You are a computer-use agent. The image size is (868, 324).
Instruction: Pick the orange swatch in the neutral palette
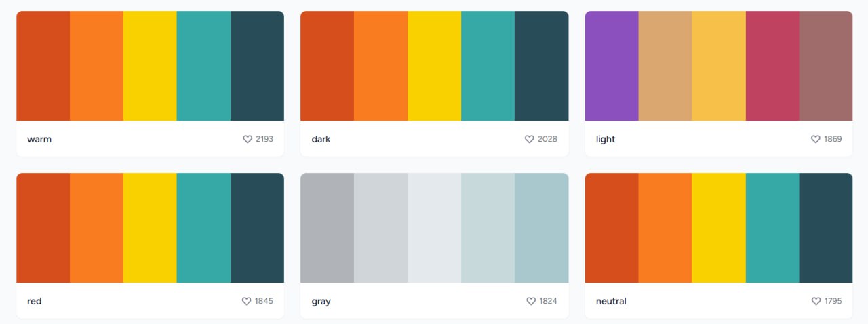665,228
